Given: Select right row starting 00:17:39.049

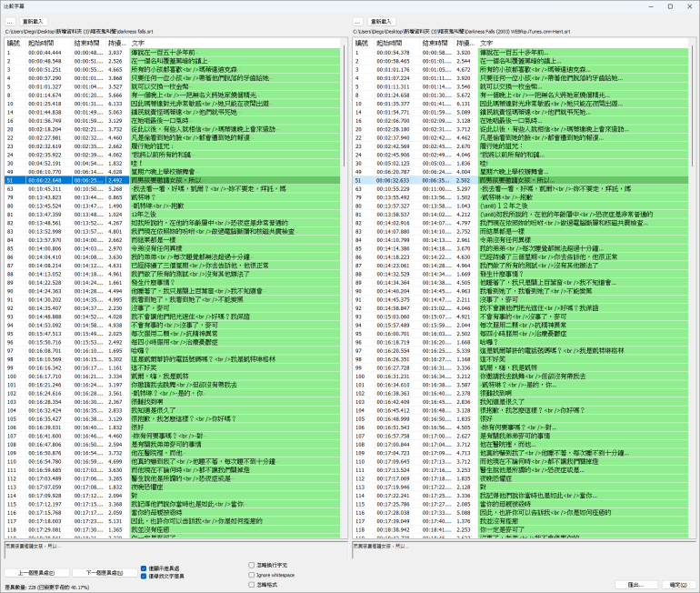Looking at the screenshot, I should 521,521.
